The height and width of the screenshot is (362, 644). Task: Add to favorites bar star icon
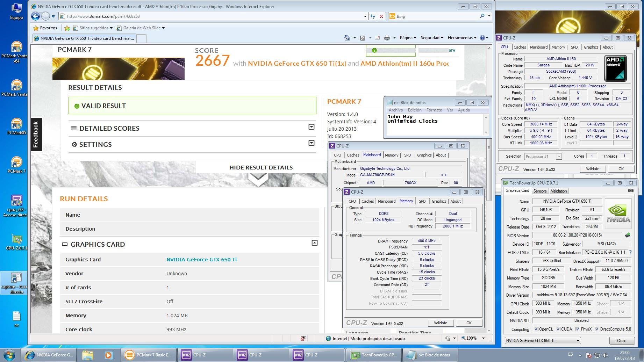click(x=67, y=28)
